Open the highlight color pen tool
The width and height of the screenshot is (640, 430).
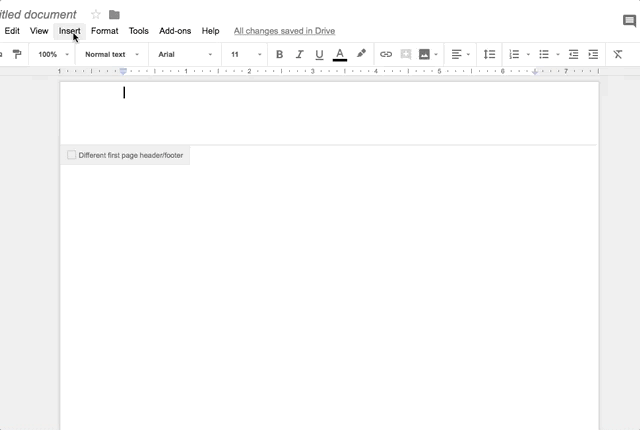coord(361,54)
